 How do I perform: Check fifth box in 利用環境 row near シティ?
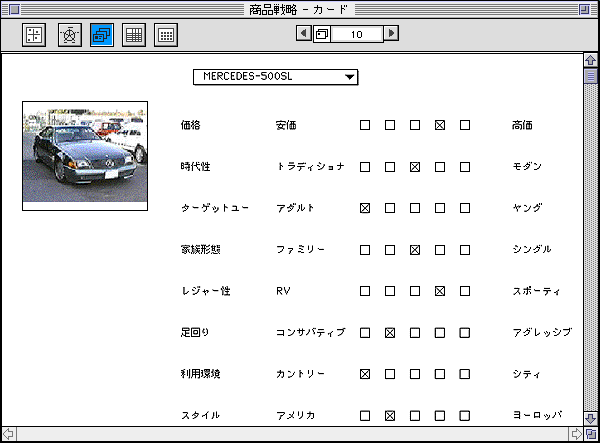coord(465,374)
